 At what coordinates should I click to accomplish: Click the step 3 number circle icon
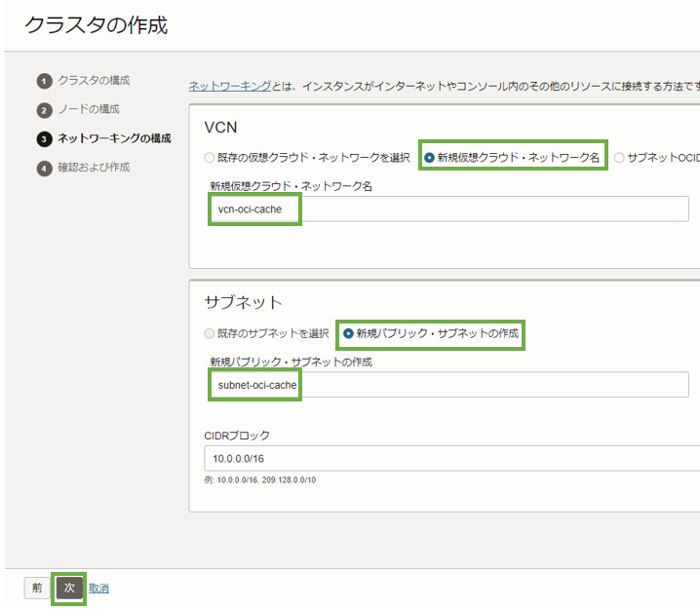pyautogui.click(x=44, y=139)
